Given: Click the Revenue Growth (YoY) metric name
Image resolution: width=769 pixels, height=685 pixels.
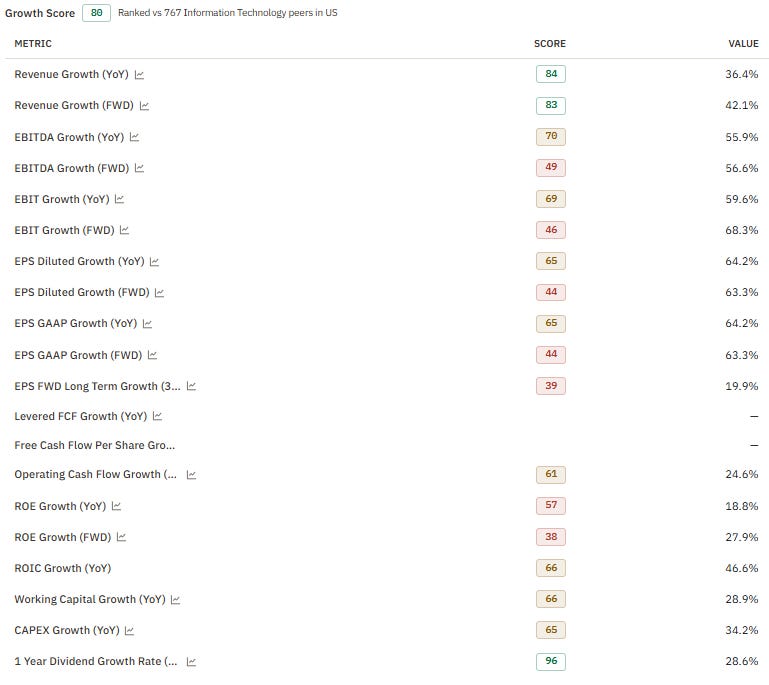Looking at the screenshot, I should coord(72,75).
